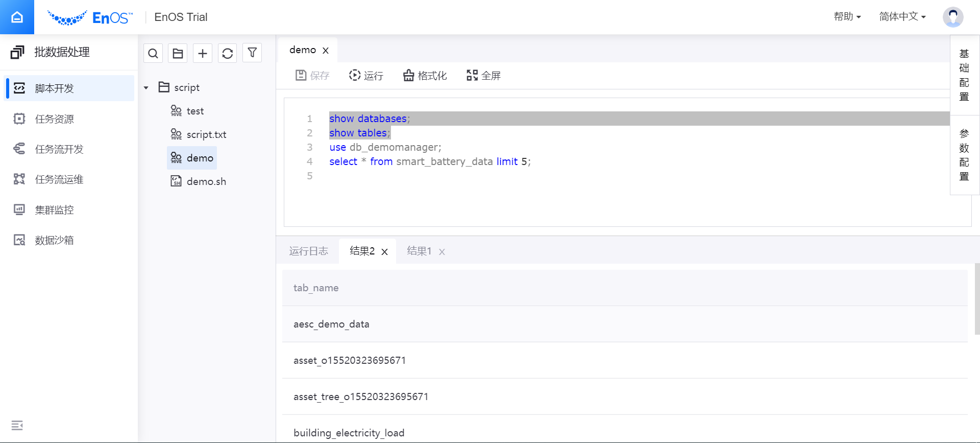Click the new folder icon
Image resolution: width=980 pixels, height=443 pixels.
pos(178,53)
